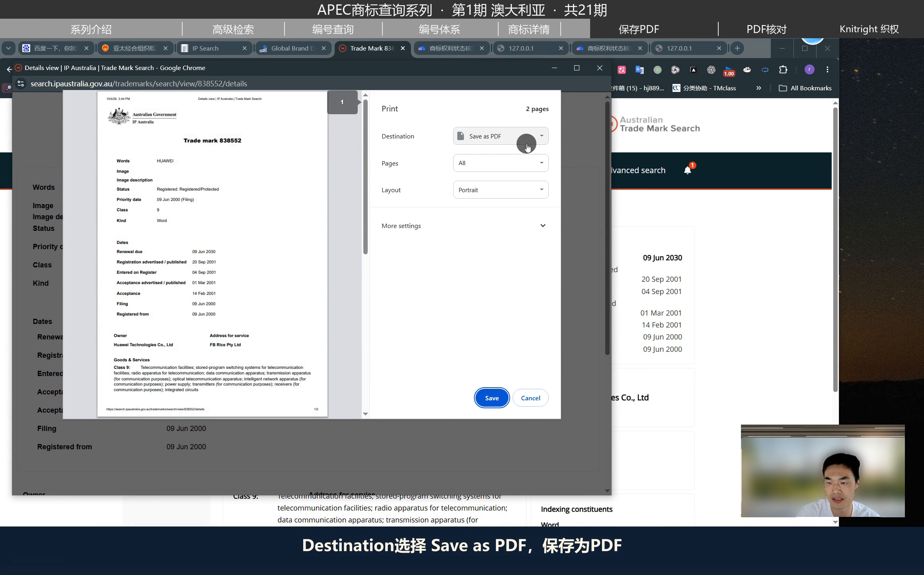Viewport: 924px width, 575px height.
Task: Open the Layout dropdown set to Portrait
Action: 501,190
